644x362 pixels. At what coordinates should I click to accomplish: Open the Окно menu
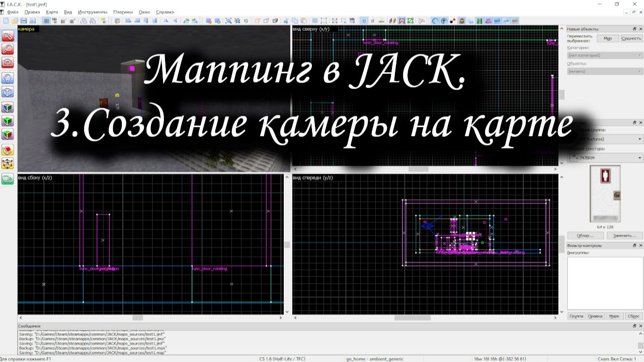click(144, 12)
